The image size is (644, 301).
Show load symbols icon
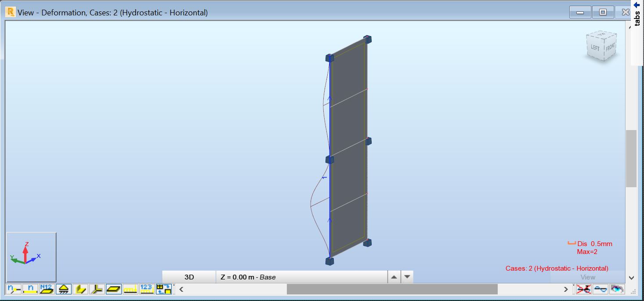pyautogui.click(x=130, y=289)
